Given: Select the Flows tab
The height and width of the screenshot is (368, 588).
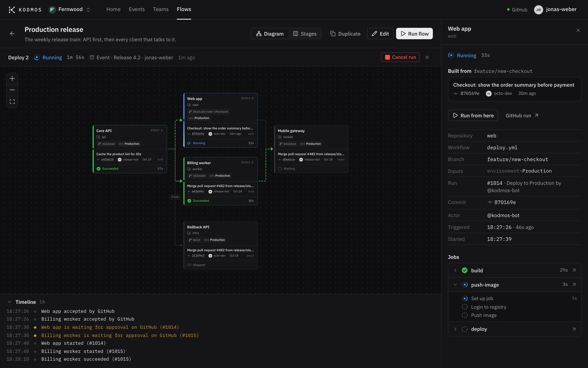Looking at the screenshot, I should point(184,9).
